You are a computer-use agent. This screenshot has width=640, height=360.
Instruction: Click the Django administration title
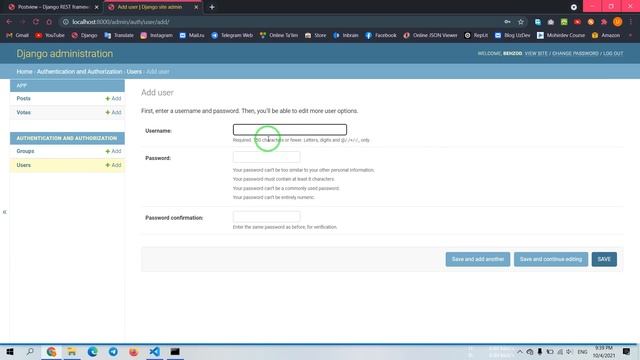(64, 53)
